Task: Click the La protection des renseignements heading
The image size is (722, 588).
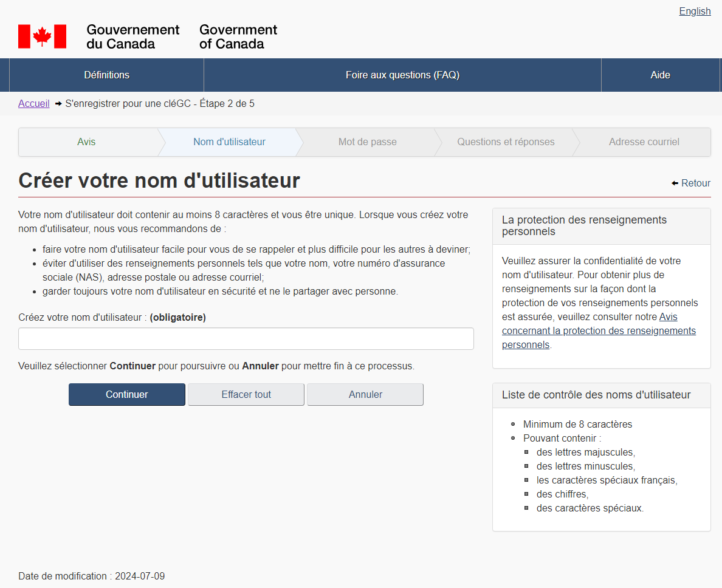Action: [x=583, y=225]
